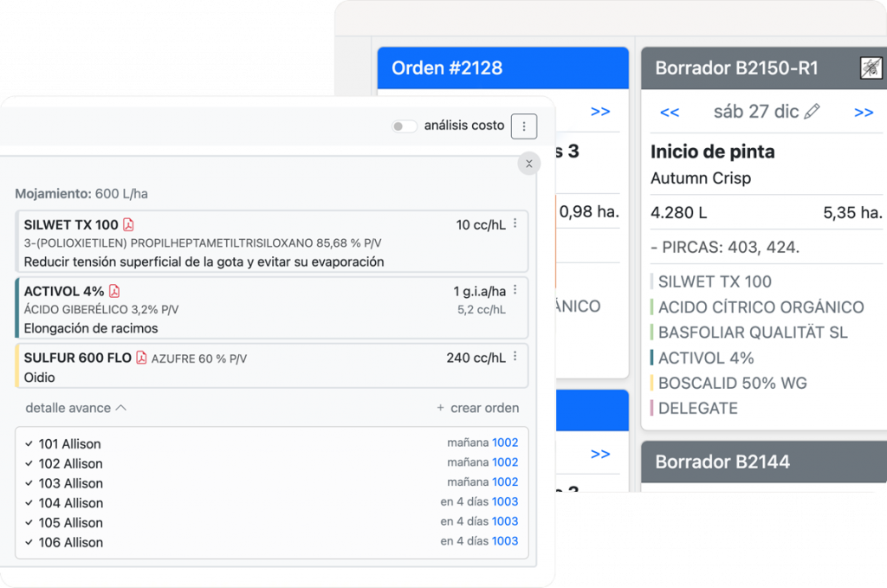Collapse the detalle avance section
887x588 pixels.
point(76,408)
